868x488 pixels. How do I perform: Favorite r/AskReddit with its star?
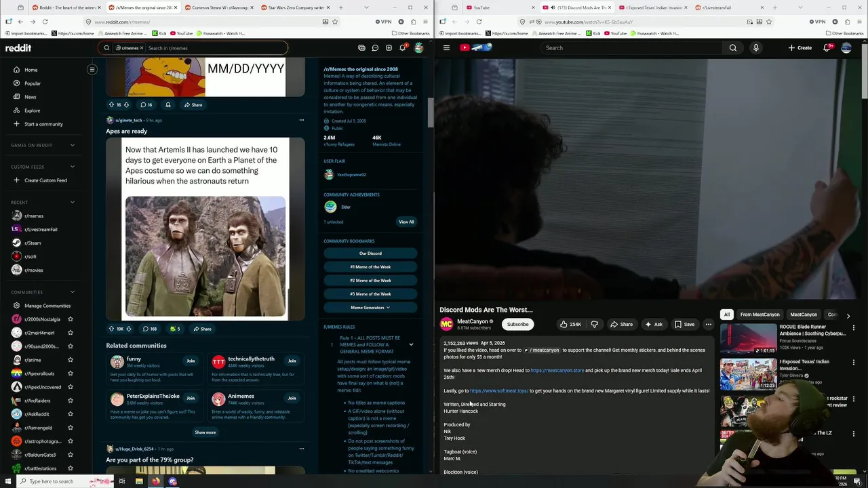point(71,414)
